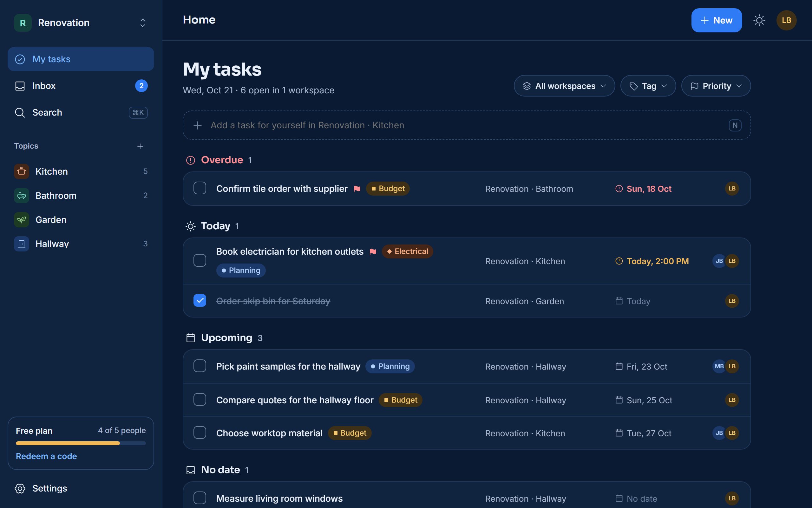This screenshot has height=508, width=812.
Task: Click the Budget tag on Choose worktop material
Action: [350, 433]
